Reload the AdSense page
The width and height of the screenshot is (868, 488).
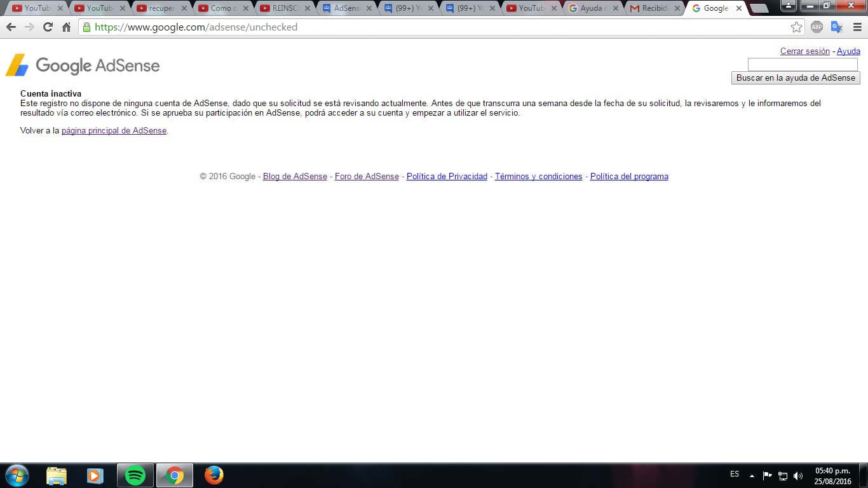point(48,27)
